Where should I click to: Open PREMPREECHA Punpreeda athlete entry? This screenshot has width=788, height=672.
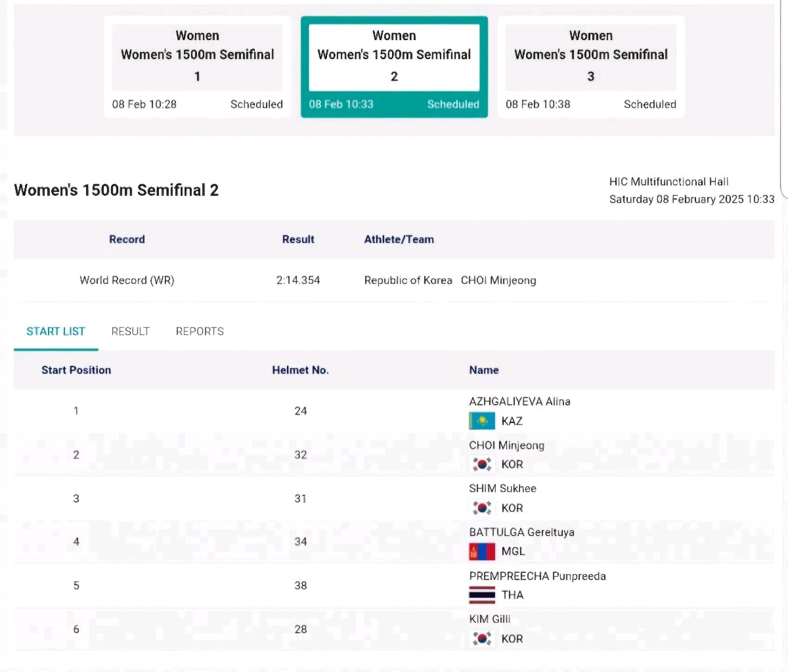click(537, 576)
